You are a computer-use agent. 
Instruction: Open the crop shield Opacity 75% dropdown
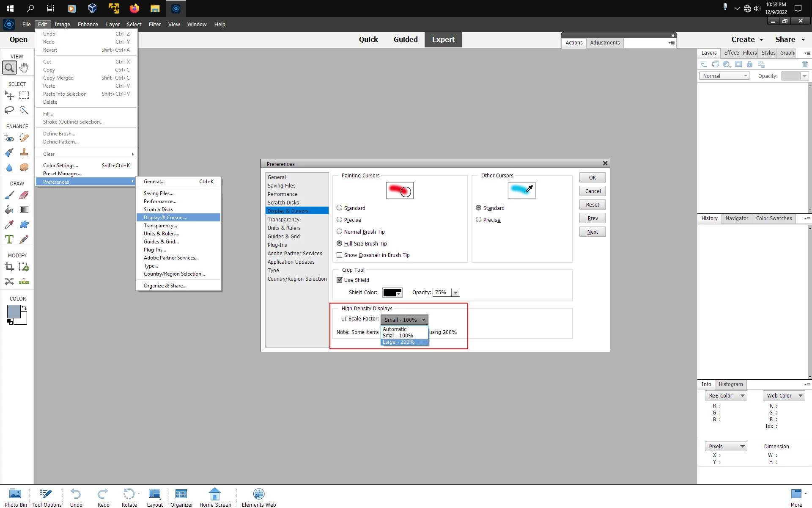[x=455, y=293]
